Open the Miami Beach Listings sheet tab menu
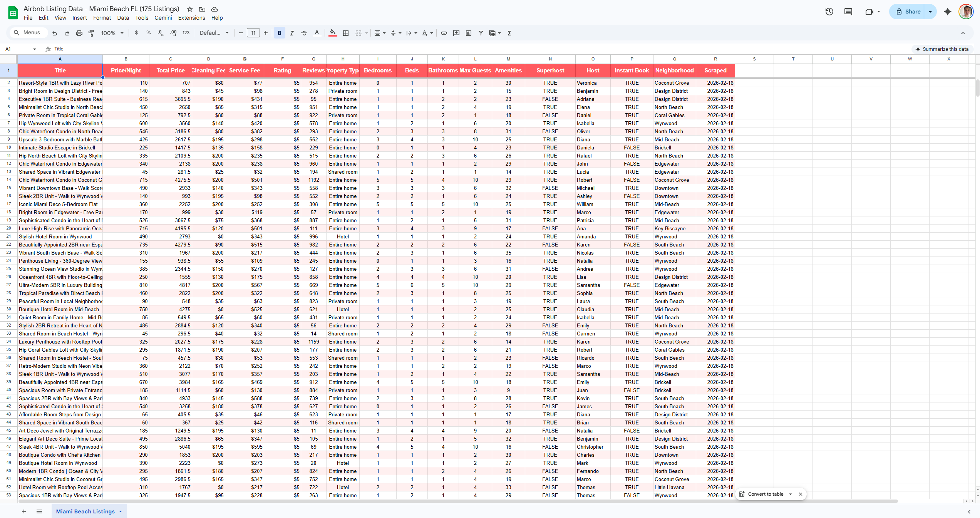 pyautogui.click(x=120, y=511)
